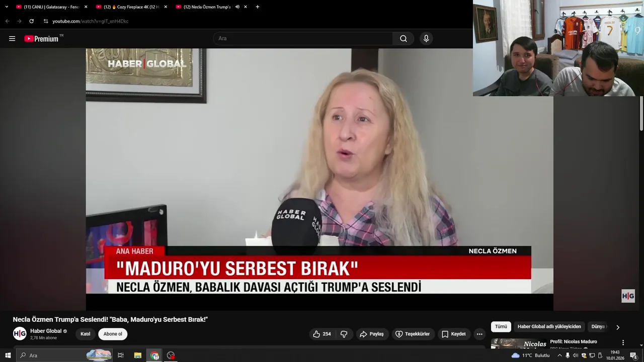644x362 pixels.
Task: Close the Cozy Fireplace 4K tab
Action: click(x=166, y=7)
